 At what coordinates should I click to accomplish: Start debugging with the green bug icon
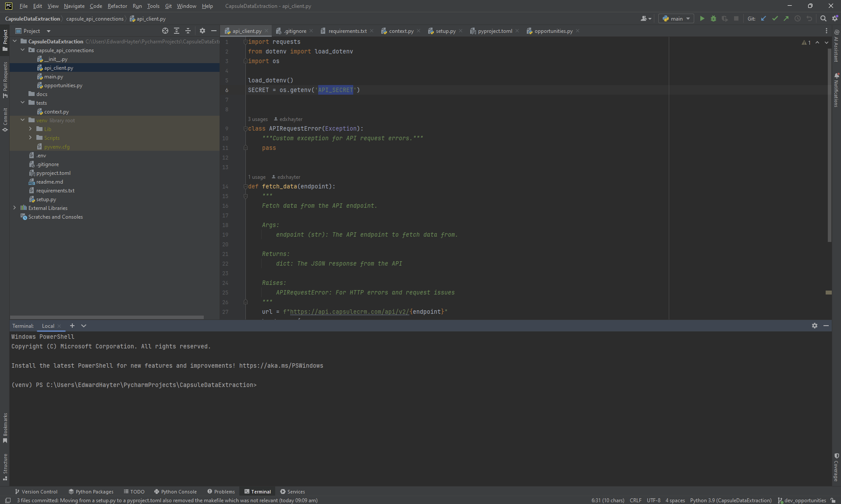713,19
